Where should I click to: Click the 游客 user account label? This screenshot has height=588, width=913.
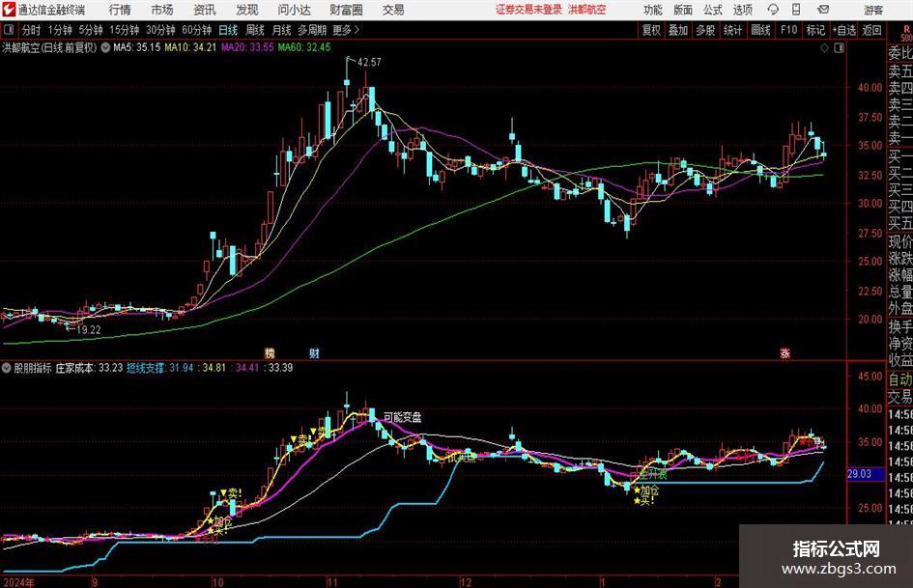[x=873, y=10]
